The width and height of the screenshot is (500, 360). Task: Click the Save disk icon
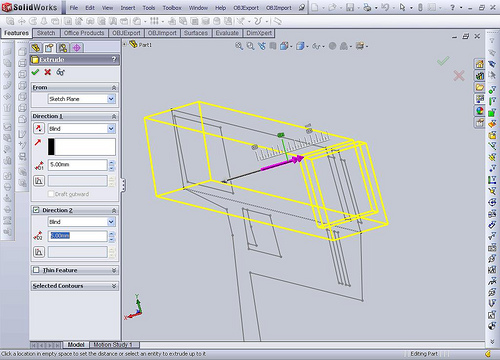[350, 7]
